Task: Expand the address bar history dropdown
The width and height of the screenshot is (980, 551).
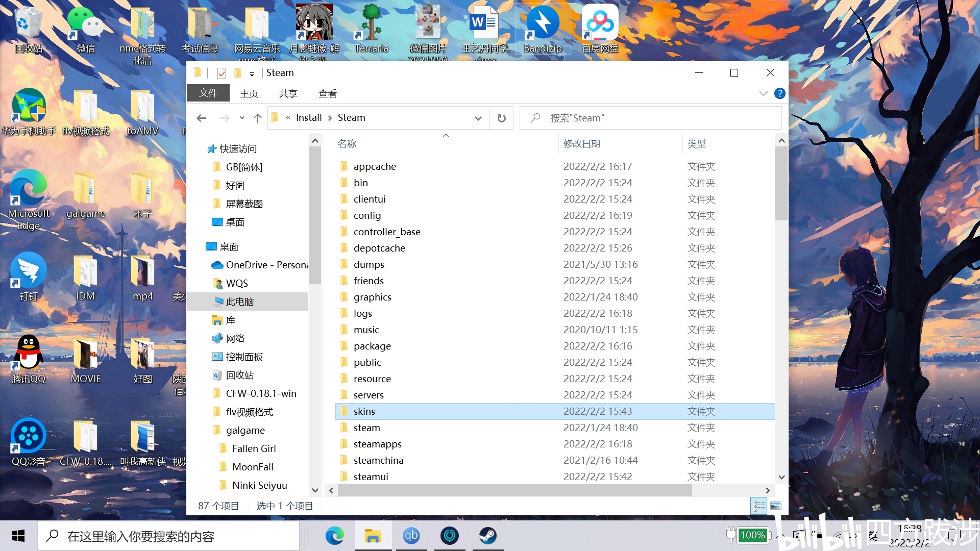Action: click(478, 118)
